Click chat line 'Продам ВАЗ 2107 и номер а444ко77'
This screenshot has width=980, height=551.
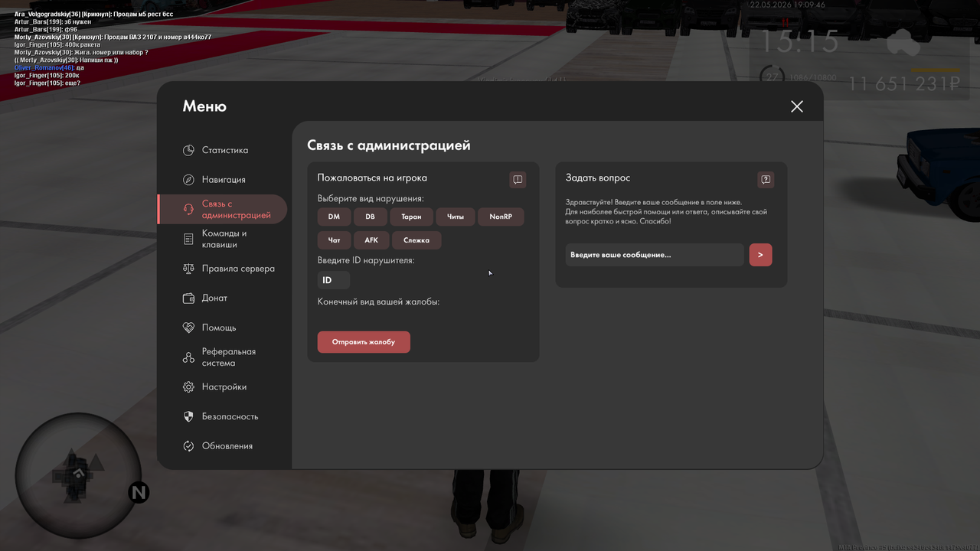(113, 37)
